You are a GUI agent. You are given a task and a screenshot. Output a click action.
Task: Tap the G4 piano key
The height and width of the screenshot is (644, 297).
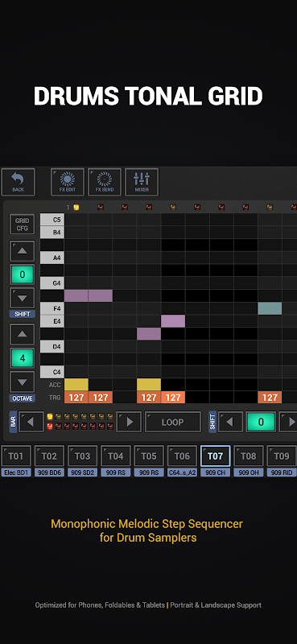click(x=52, y=283)
